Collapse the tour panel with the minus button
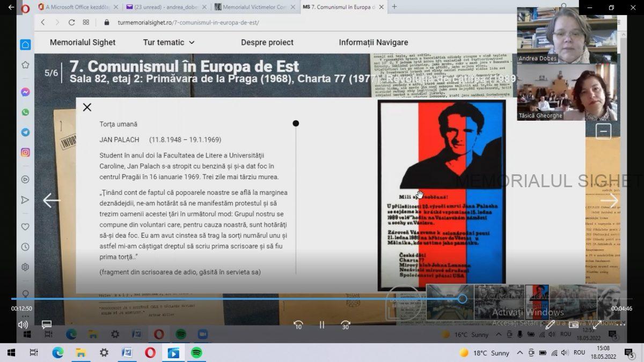Viewport: 644px width, 362px height. tap(604, 131)
